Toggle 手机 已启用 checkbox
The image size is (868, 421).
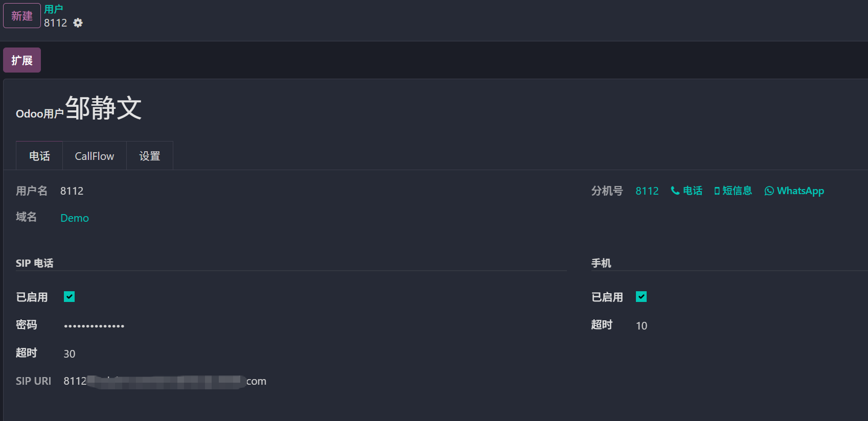(642, 297)
